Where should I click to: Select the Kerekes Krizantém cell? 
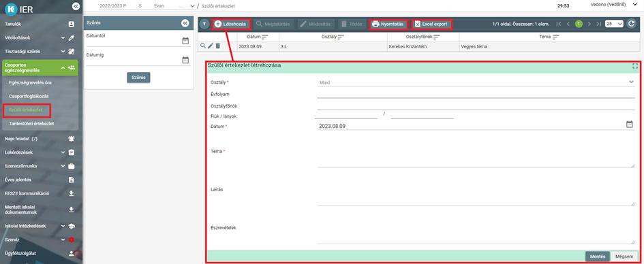click(423, 46)
